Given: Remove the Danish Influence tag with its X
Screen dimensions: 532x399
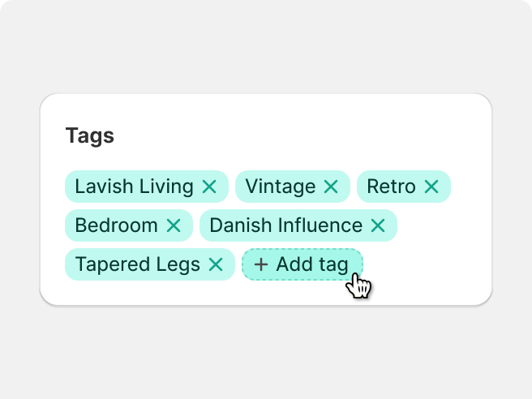Looking at the screenshot, I should pos(378,225).
